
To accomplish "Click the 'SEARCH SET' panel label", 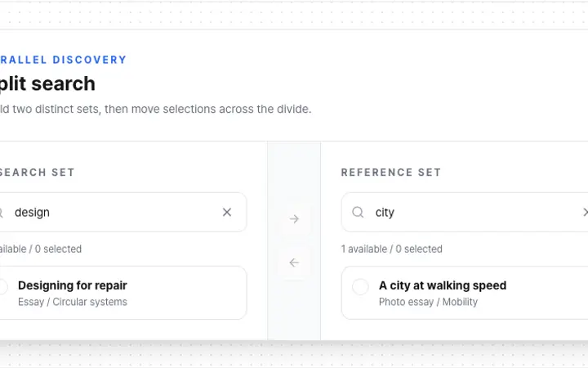I will click(x=37, y=173).
